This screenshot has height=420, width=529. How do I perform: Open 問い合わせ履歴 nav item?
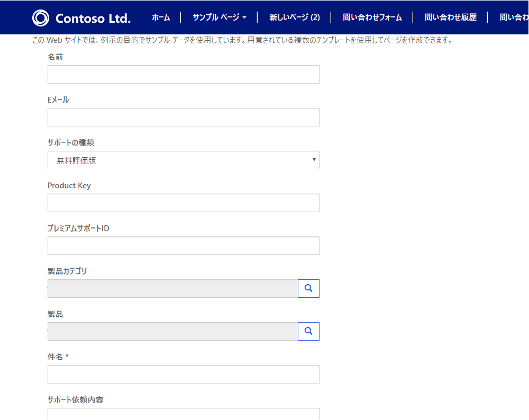point(450,17)
